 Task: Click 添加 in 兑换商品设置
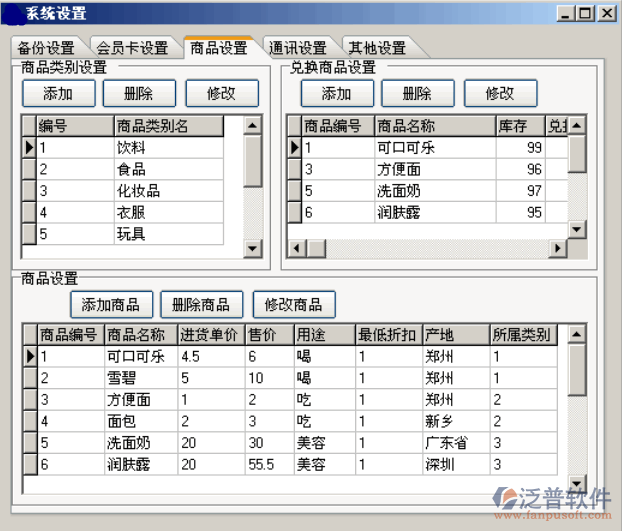(x=337, y=94)
